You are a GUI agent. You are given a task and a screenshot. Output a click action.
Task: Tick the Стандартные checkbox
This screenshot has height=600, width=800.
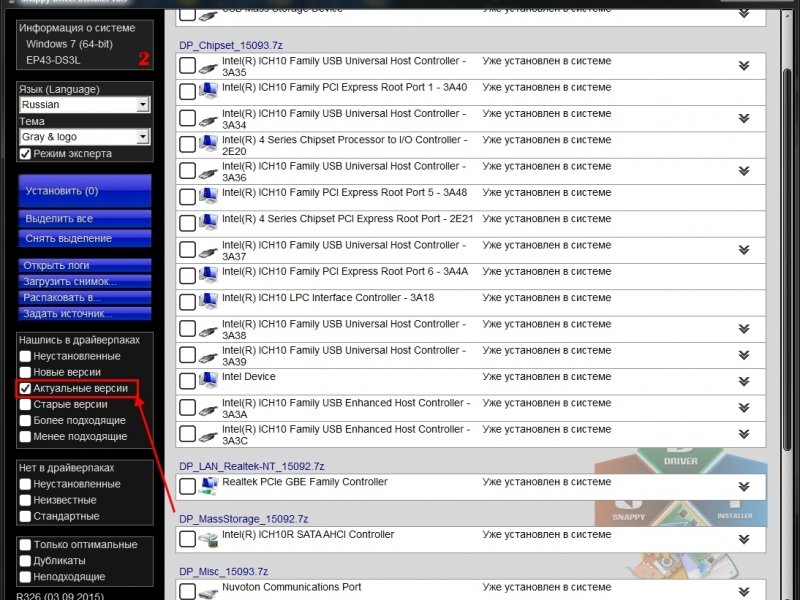[x=25, y=516]
